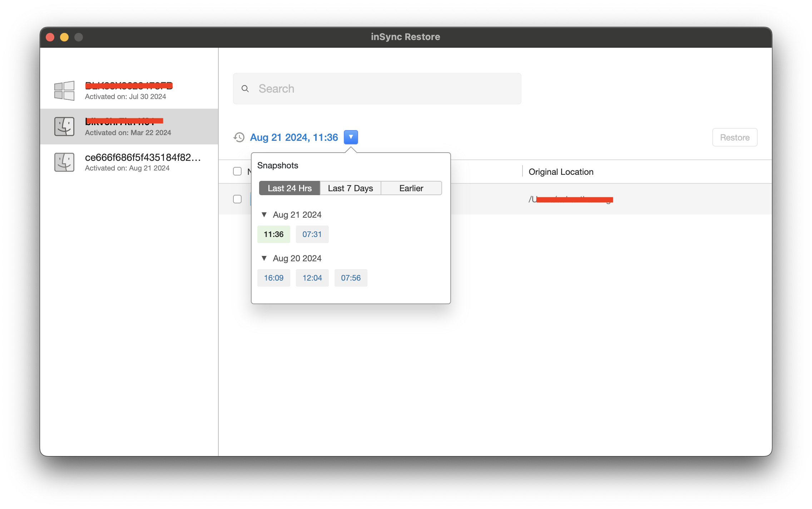The width and height of the screenshot is (812, 509).
Task: Select the device activated on Aug 21 2024
Action: (143, 162)
